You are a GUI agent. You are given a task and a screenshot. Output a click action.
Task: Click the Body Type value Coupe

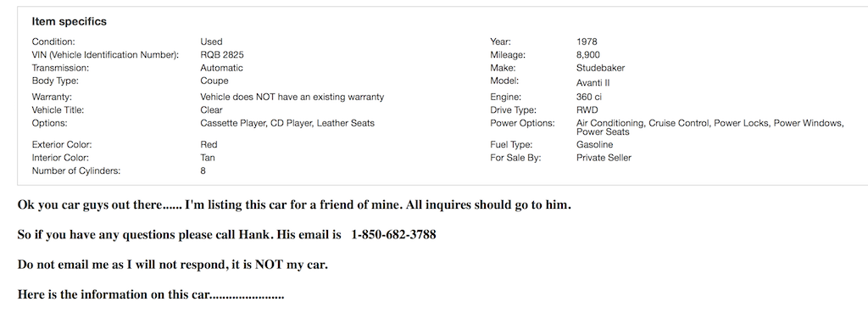(x=214, y=81)
